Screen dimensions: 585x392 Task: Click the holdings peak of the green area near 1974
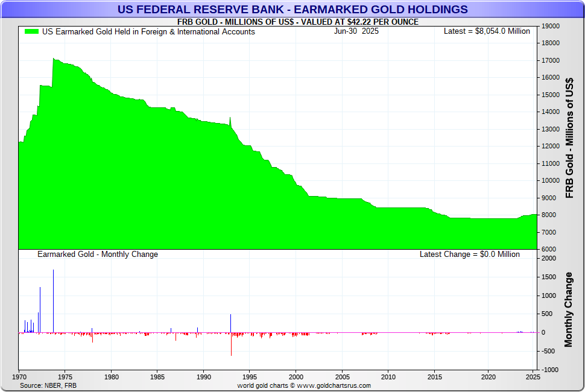(x=54, y=59)
